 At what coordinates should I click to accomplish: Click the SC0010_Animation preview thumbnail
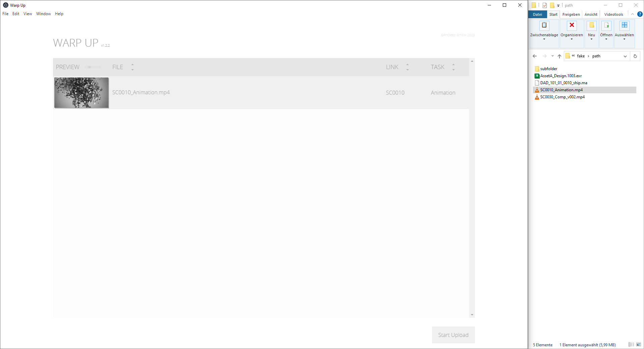(82, 93)
